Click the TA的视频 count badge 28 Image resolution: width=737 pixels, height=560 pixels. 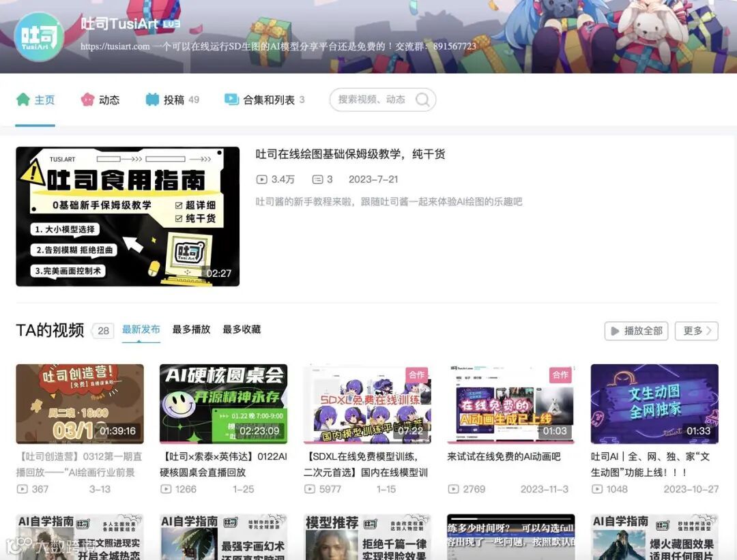tap(104, 331)
